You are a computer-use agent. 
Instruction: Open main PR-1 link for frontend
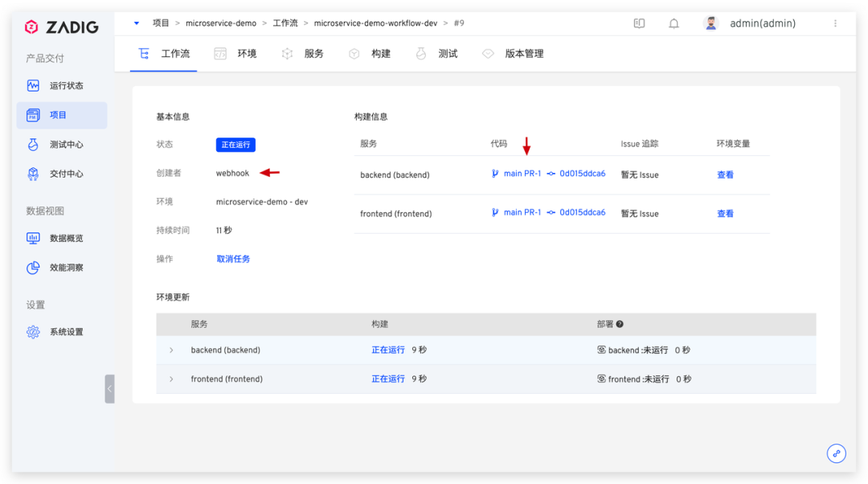(522, 212)
